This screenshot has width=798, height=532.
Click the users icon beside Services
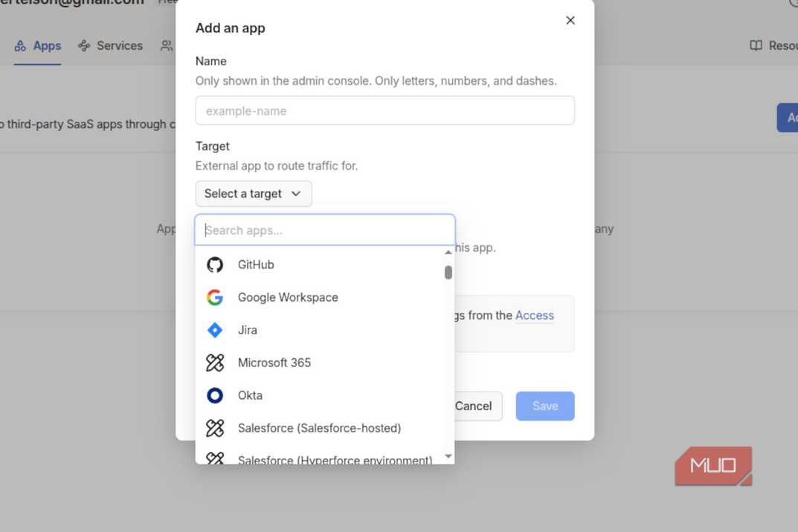pos(167,46)
